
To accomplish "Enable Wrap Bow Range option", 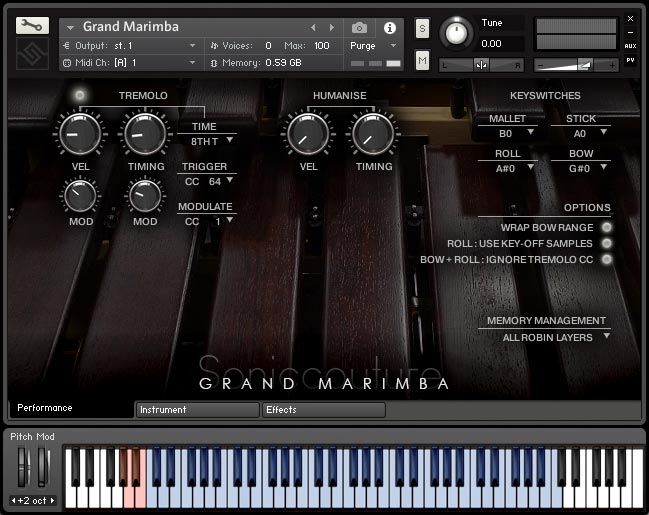I will (x=607, y=227).
